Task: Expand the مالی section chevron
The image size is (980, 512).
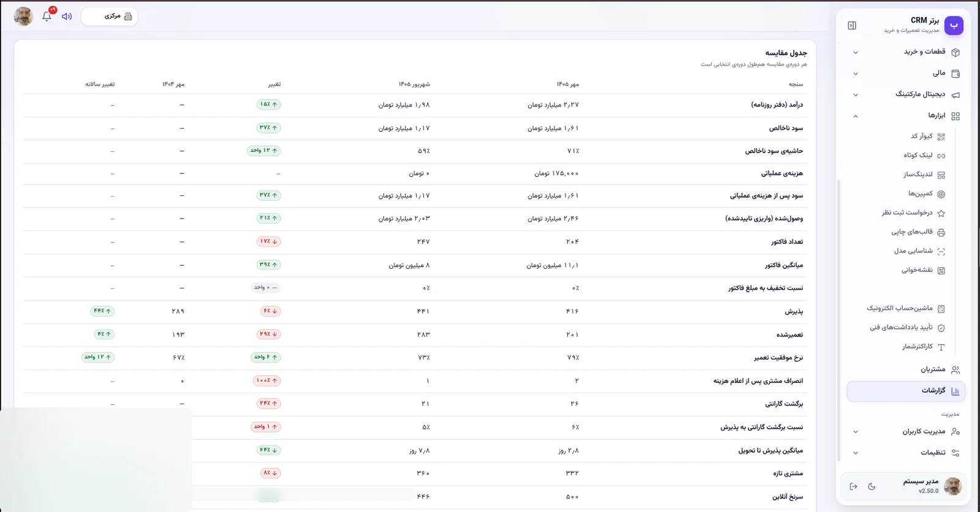Action: 856,73
